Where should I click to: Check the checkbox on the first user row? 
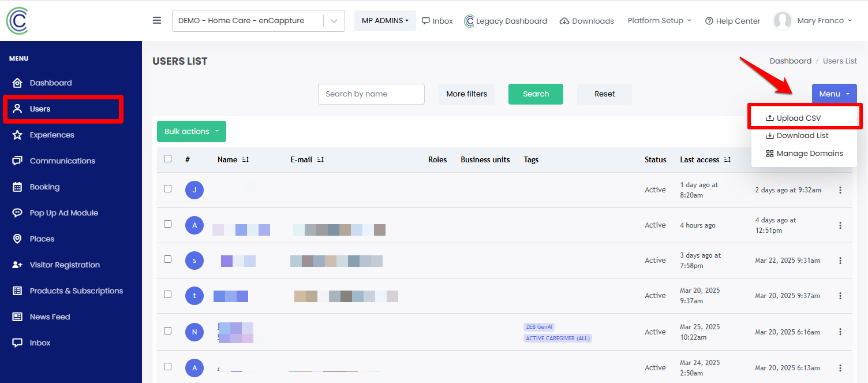[167, 189]
